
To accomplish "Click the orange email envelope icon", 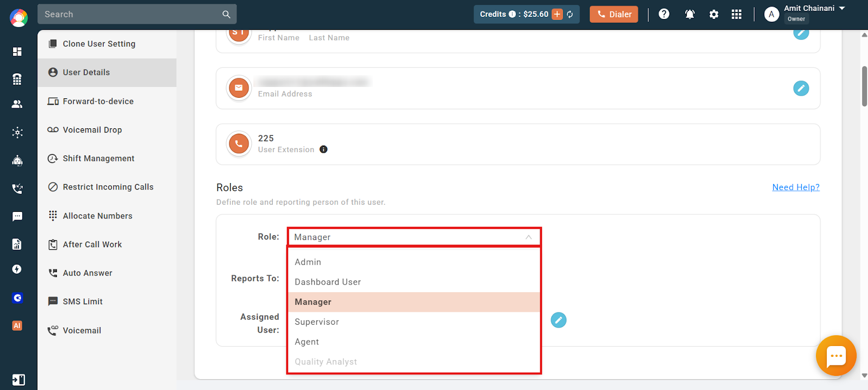I will click(239, 88).
